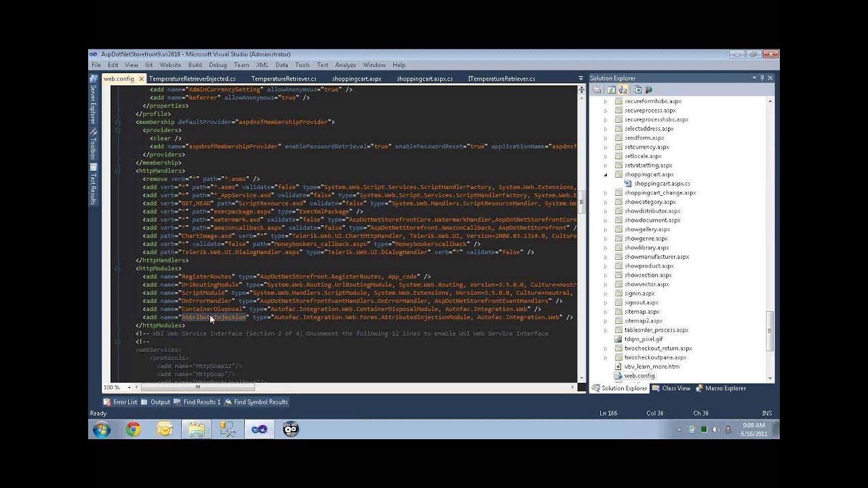Open the Build menu
The height and width of the screenshot is (488, 868).
click(195, 65)
